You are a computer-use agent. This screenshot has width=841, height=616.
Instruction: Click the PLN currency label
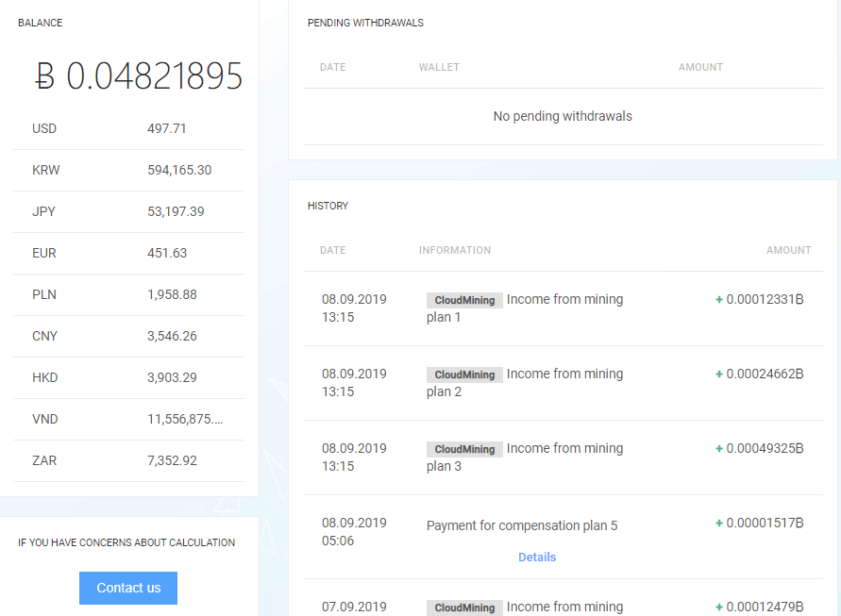pyautogui.click(x=44, y=294)
